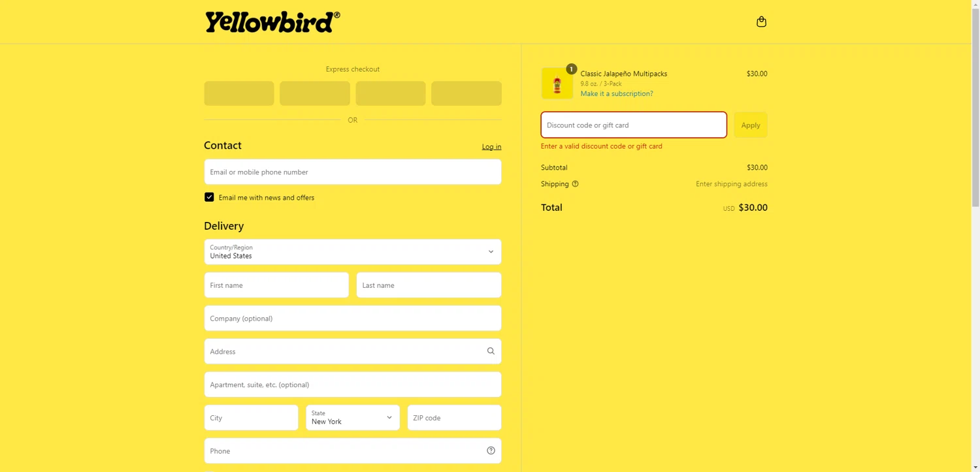Click the discount code error message text
The height and width of the screenshot is (472, 980).
[x=602, y=146]
